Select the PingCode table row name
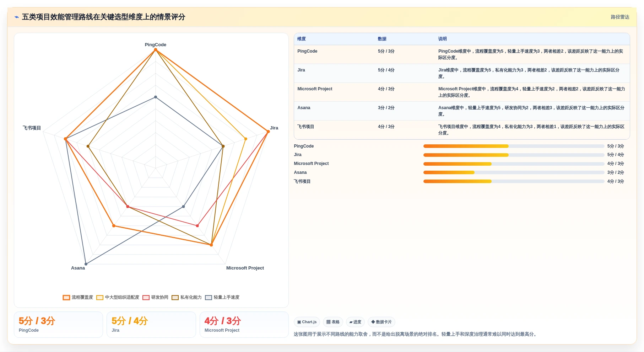644x352 pixels. click(x=307, y=51)
